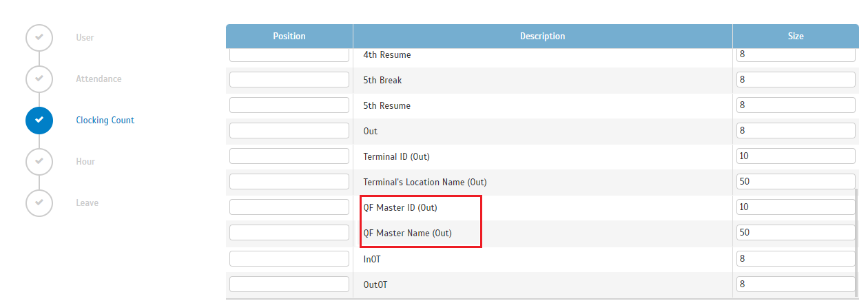Viewport: 868px width, 301px height.
Task: Click the Size field for Terminal's Location Name (Out)
Action: point(796,182)
